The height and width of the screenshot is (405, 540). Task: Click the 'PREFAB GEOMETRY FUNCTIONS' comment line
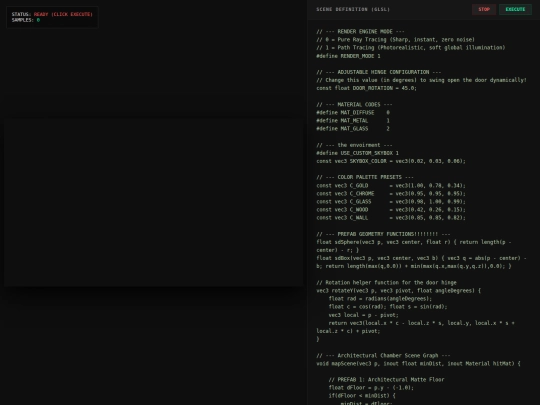[x=383, y=234]
